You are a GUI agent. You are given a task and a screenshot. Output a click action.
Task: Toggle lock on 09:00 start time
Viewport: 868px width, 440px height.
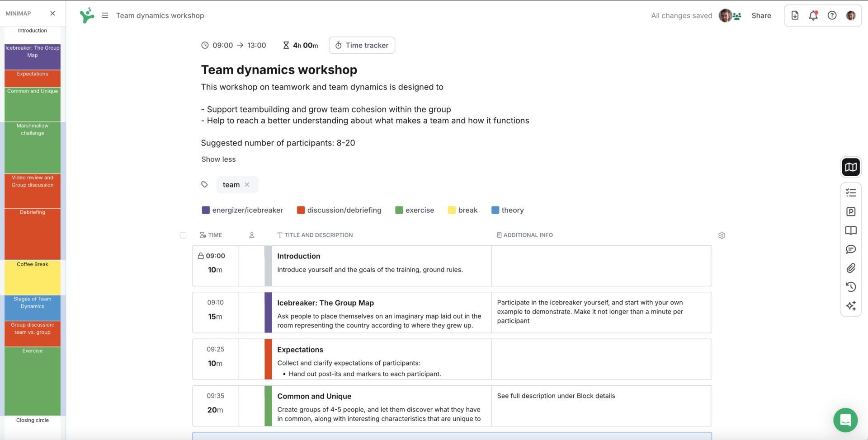(201, 256)
